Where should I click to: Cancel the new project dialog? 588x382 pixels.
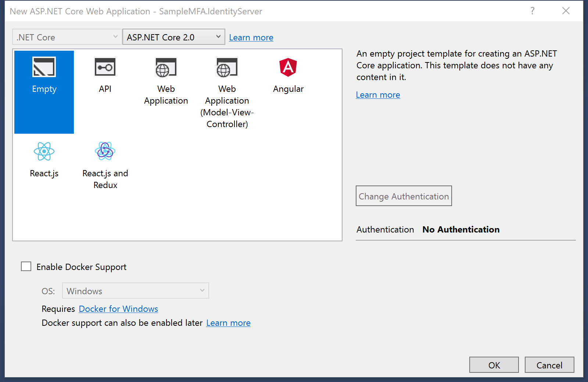549,365
